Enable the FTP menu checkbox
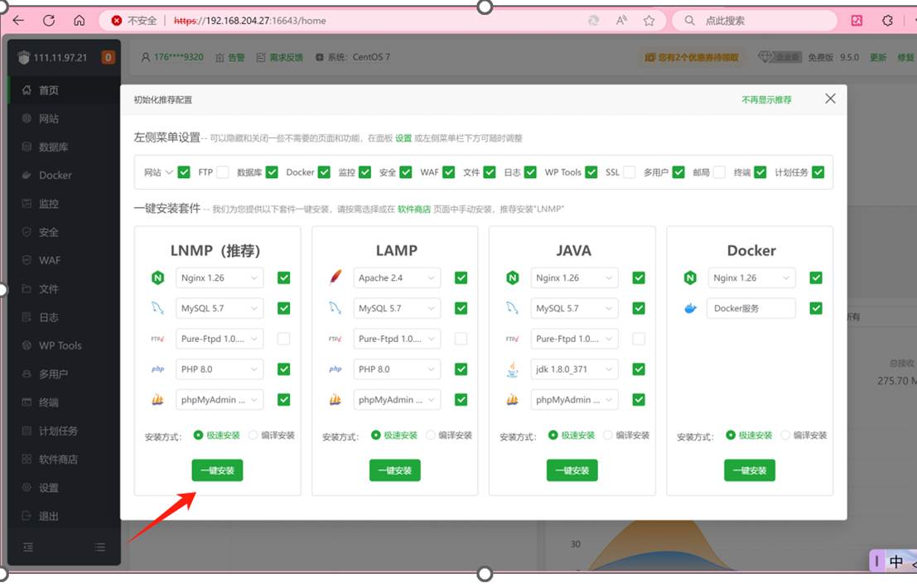 pyautogui.click(x=222, y=171)
